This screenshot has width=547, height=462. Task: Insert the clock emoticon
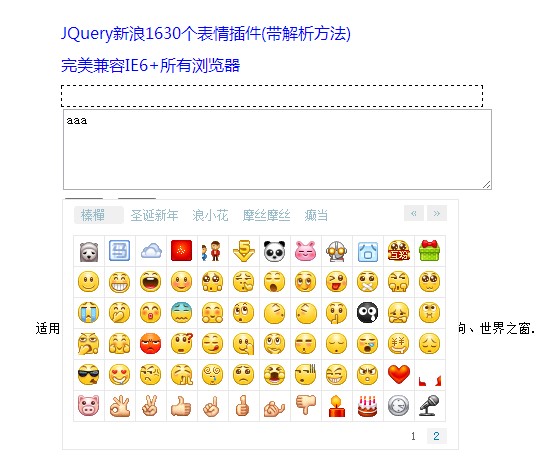click(x=398, y=405)
